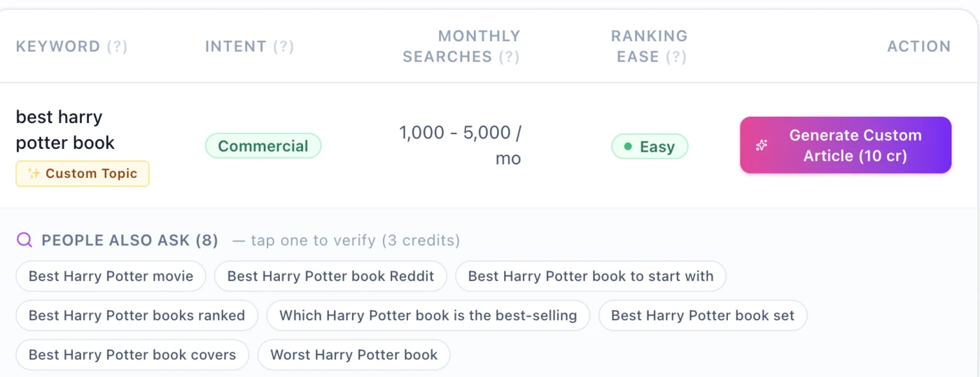The image size is (980, 377).
Task: Open the Monthly Searches help tooltip (?)
Action: click(x=509, y=57)
